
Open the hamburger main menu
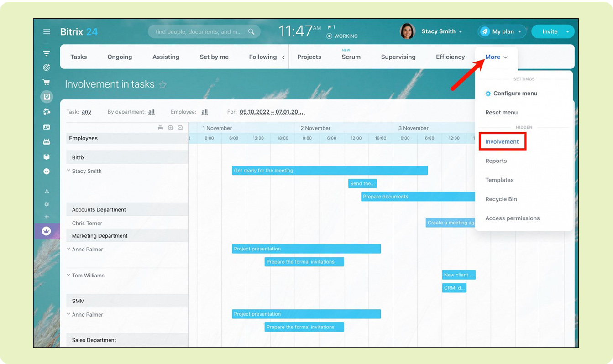(x=47, y=32)
